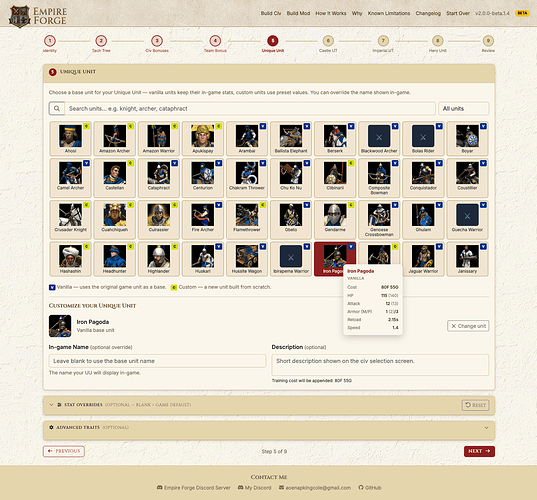The width and height of the screenshot is (537, 500).
Task: Jump to step 6 Castle UT
Action: click(x=328, y=43)
